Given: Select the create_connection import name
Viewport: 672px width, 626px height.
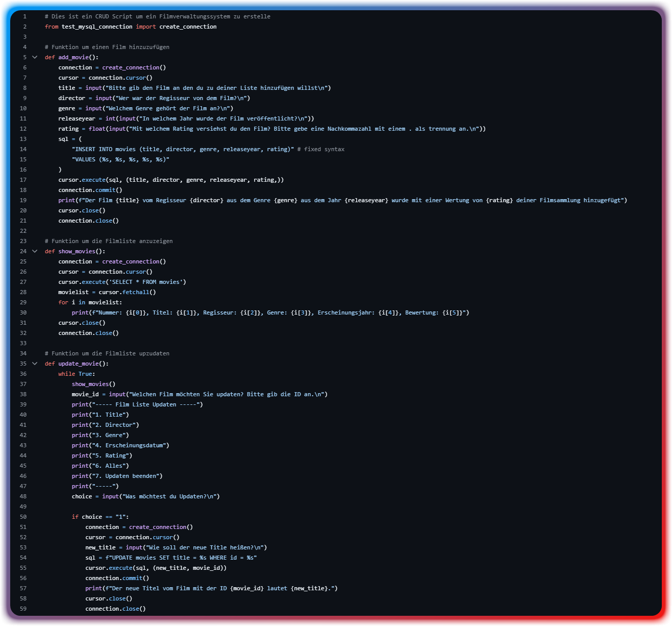Looking at the screenshot, I should pos(188,27).
